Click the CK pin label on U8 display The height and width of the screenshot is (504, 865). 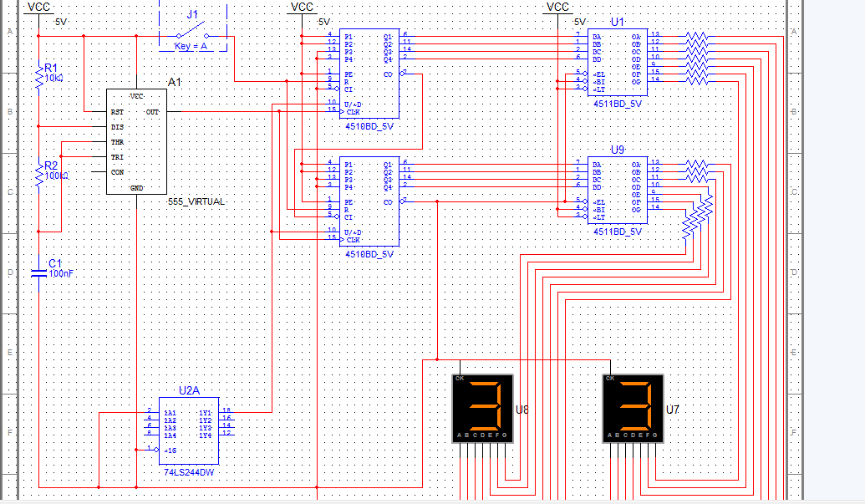pyautogui.click(x=460, y=379)
